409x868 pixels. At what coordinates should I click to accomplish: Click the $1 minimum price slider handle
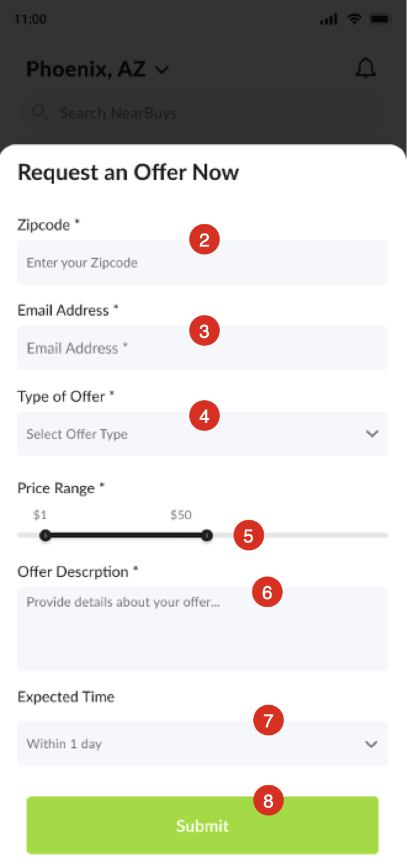tap(45, 535)
